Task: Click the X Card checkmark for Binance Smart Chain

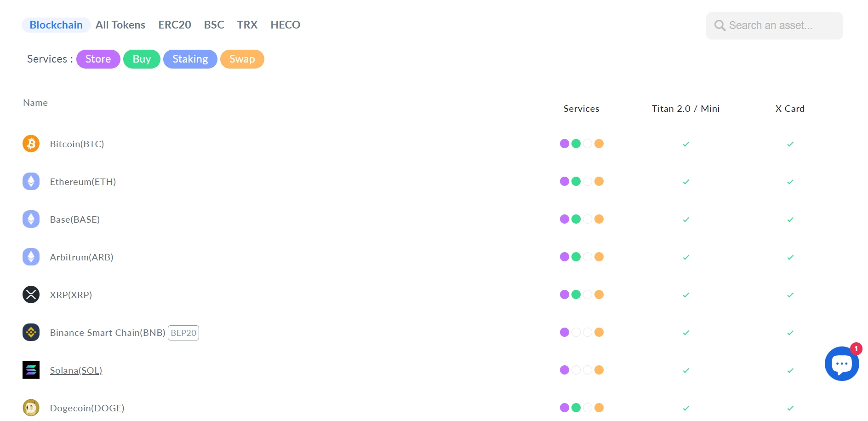Action: [x=790, y=333]
